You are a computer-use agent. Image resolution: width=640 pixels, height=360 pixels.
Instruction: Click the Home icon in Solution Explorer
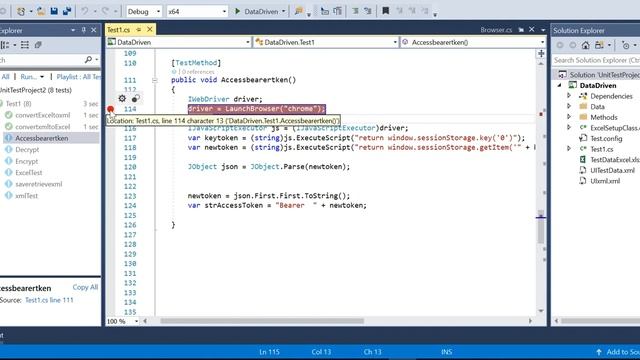(x=586, y=45)
